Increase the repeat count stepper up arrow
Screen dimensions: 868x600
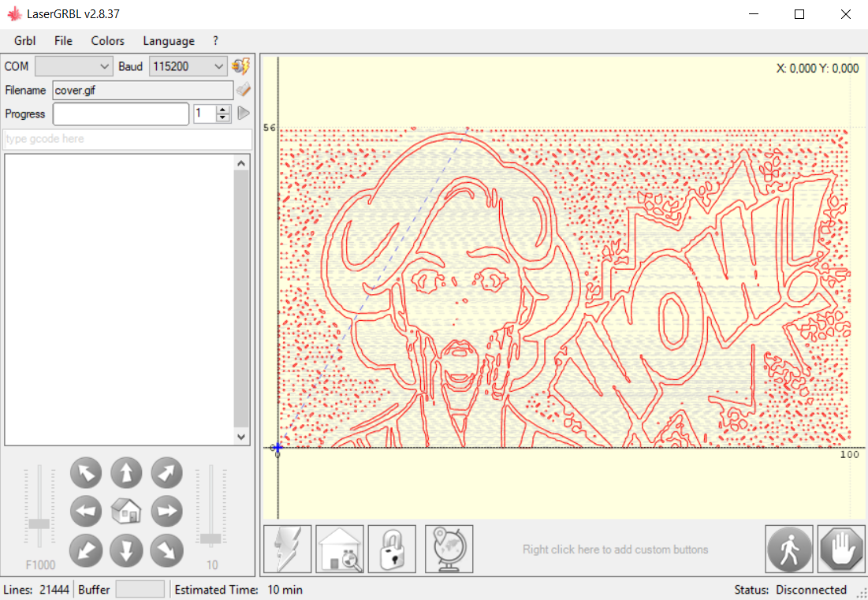point(223,110)
